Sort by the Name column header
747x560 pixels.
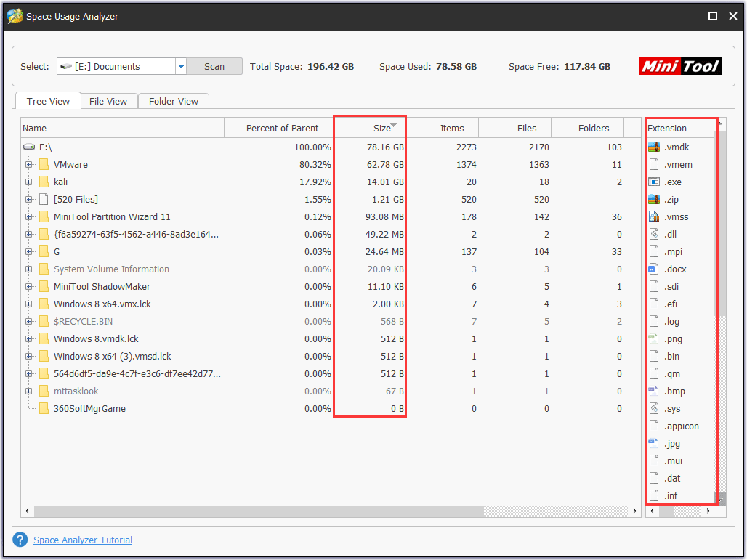coord(122,128)
